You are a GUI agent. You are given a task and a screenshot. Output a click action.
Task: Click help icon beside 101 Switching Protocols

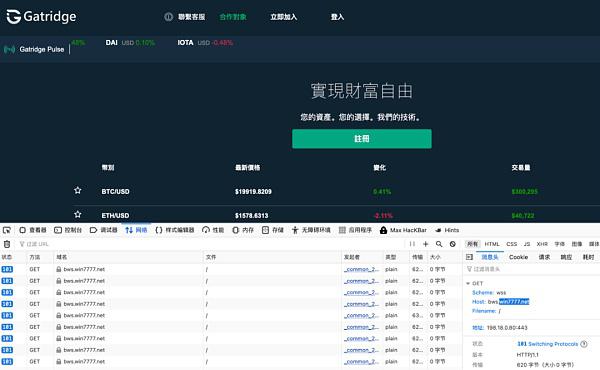point(584,344)
